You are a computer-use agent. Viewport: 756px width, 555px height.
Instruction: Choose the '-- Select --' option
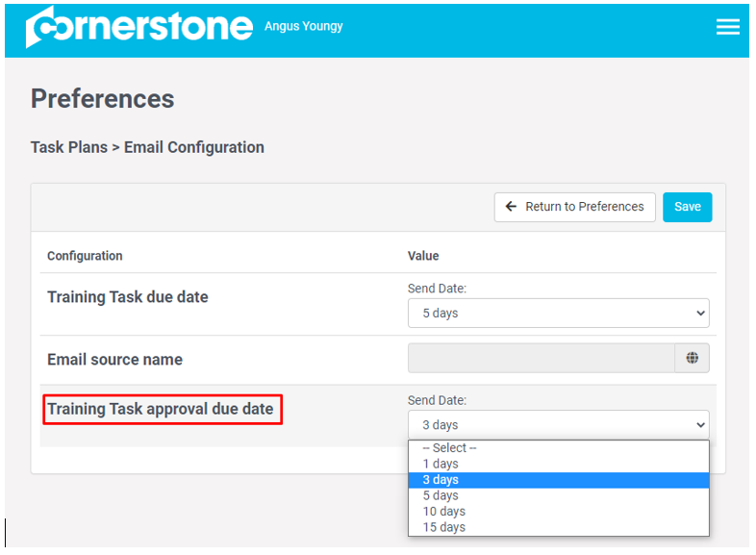(x=558, y=448)
